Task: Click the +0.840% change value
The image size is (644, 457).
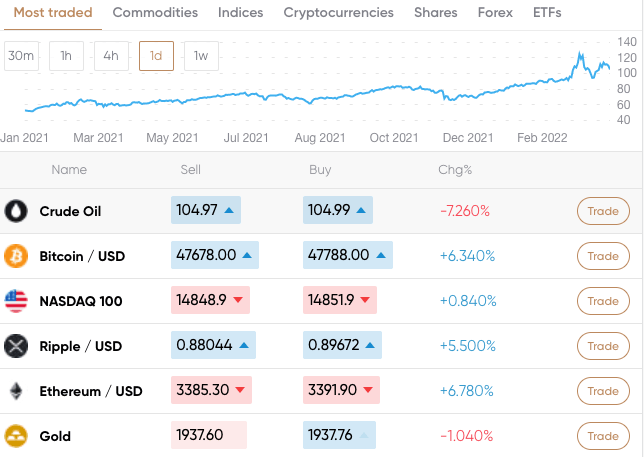Action: pyautogui.click(x=468, y=301)
